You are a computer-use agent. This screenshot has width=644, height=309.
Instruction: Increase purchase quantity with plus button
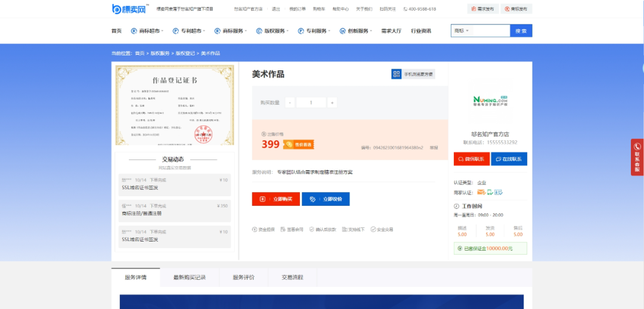[x=332, y=103]
